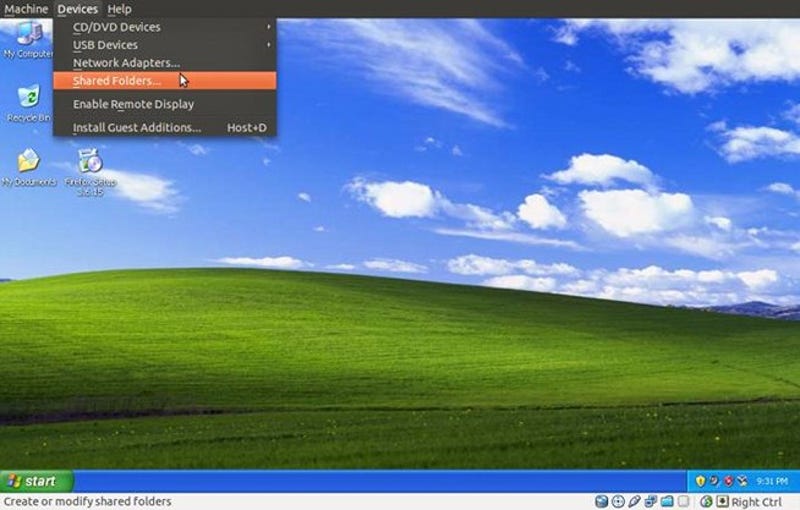This screenshot has height=510, width=800.
Task: Click the shared folders status bar icon
Action: click(667, 501)
